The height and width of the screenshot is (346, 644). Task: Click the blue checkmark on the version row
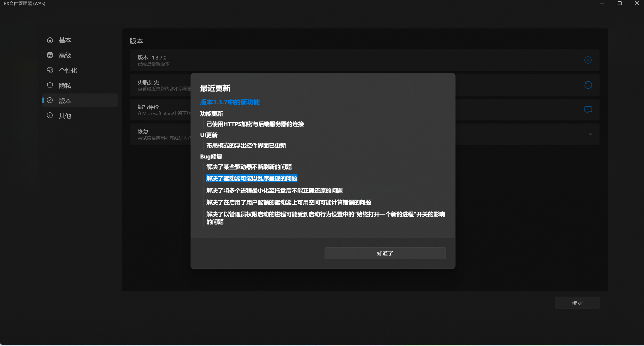click(588, 60)
